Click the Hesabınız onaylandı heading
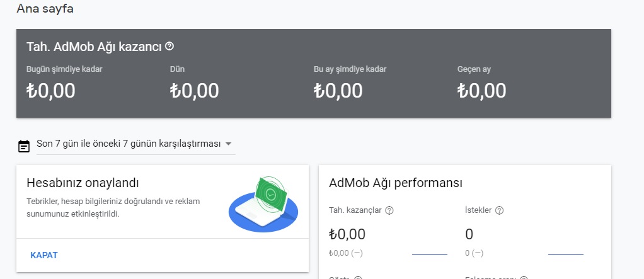This screenshot has height=279, width=644. tap(83, 183)
